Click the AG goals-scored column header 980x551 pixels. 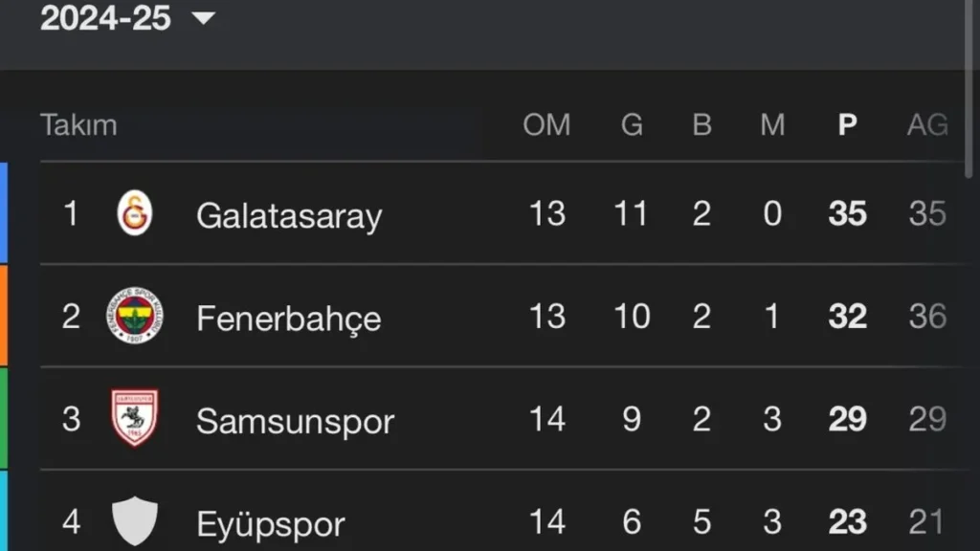click(926, 124)
